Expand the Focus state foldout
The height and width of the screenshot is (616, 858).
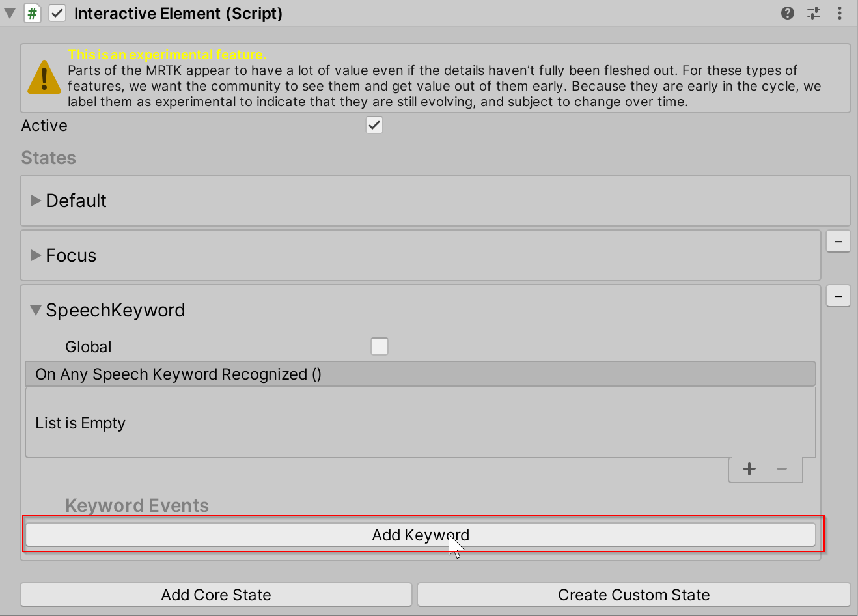(x=36, y=255)
